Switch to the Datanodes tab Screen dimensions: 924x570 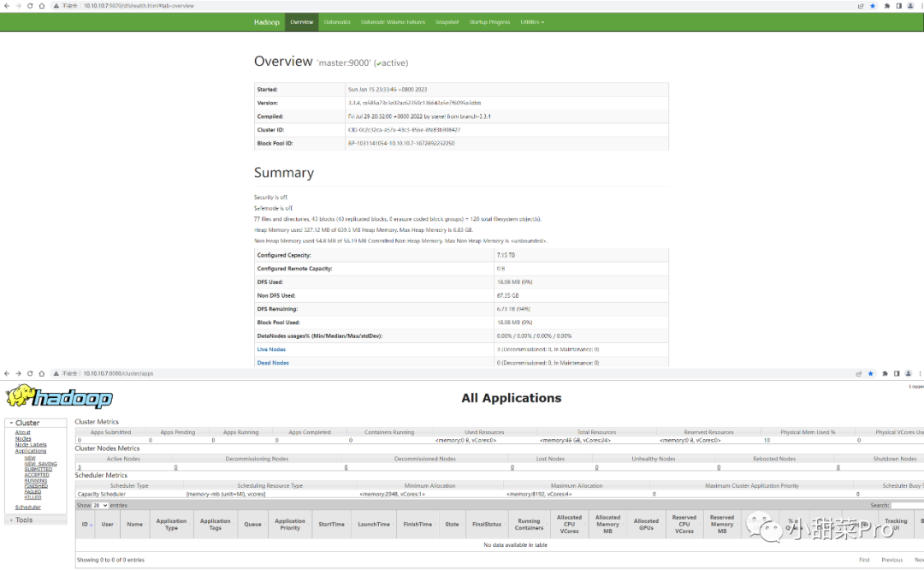(337, 21)
